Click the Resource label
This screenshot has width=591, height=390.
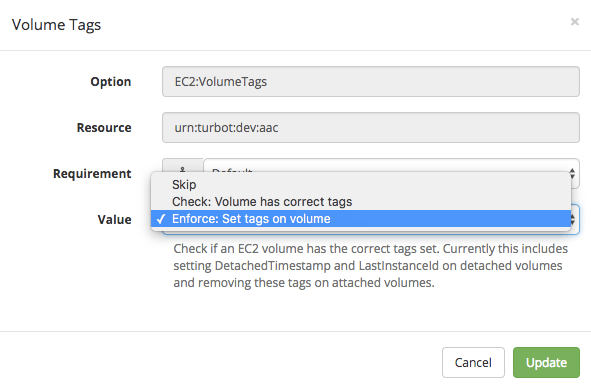click(x=104, y=128)
